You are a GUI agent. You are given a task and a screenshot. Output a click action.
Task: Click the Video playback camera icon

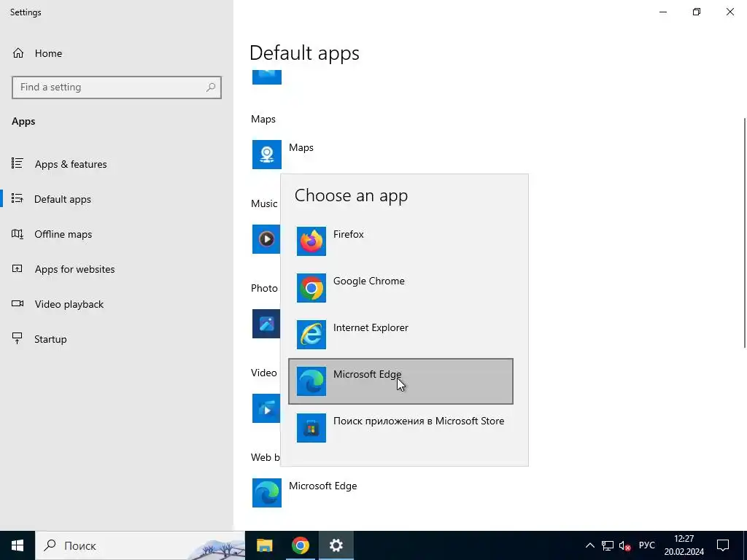[18, 304]
